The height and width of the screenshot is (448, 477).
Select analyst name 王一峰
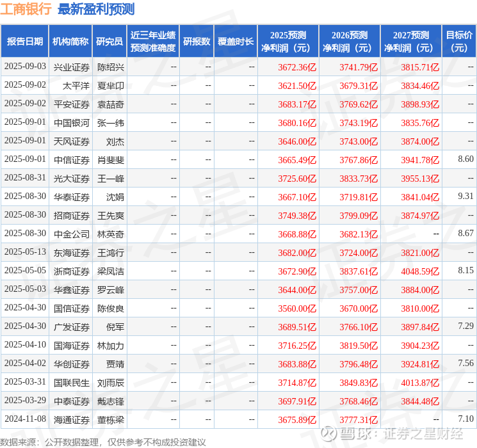[x=111, y=179]
